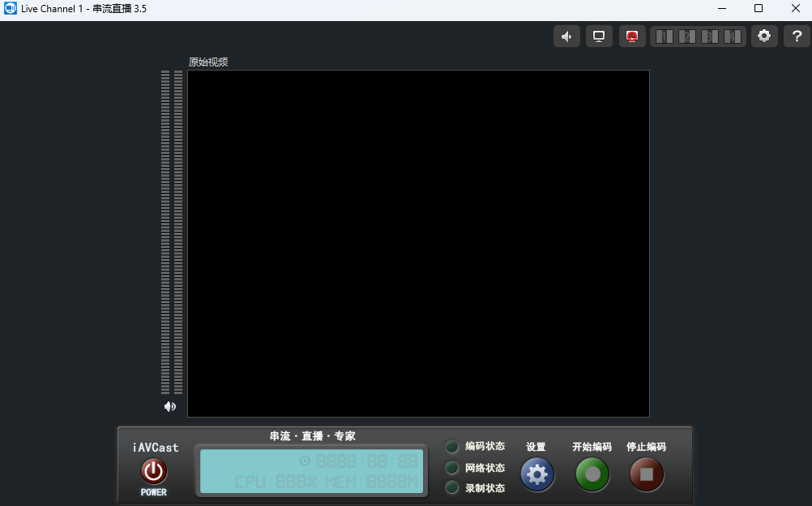Click the speaker audio icon in top toolbar
This screenshot has height=506, width=812.
coord(566,36)
